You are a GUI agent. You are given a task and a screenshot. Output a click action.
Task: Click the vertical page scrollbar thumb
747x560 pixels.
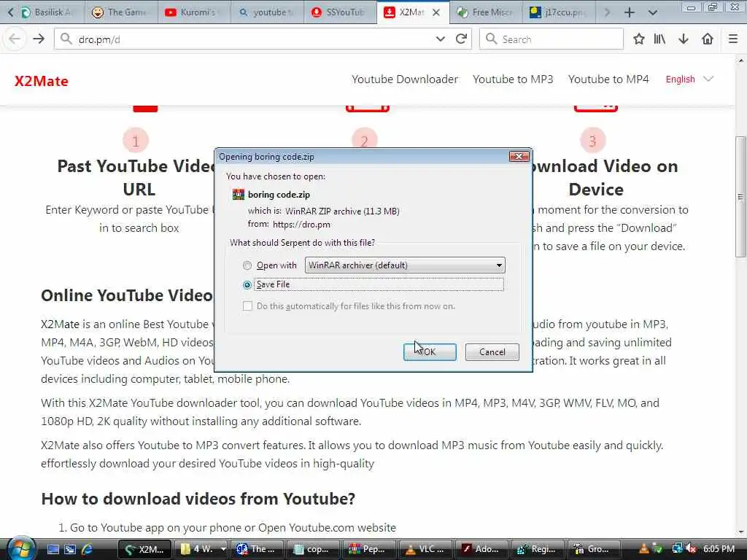coord(740,197)
